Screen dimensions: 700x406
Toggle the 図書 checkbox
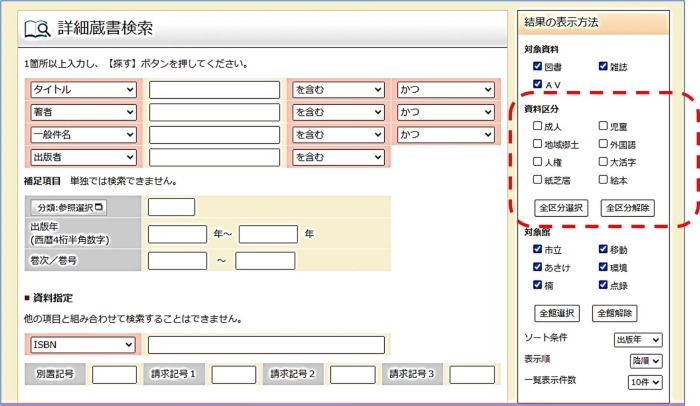point(538,66)
